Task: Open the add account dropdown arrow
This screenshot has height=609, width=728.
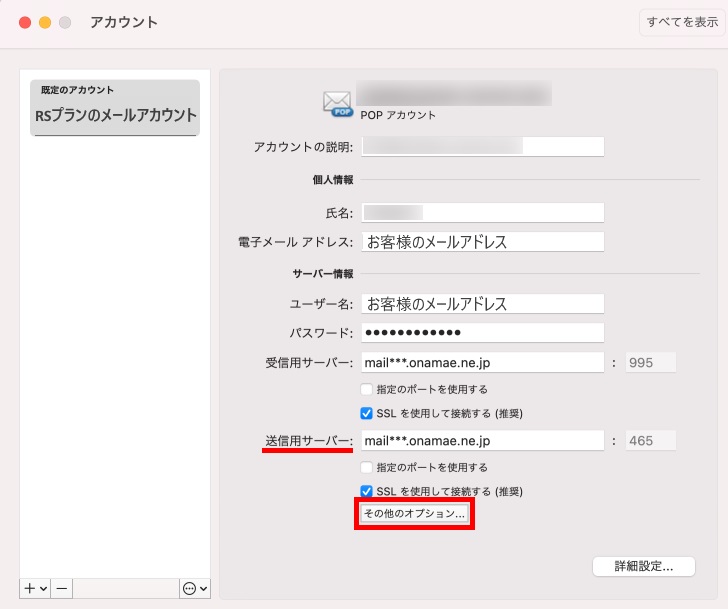Action: (43, 589)
